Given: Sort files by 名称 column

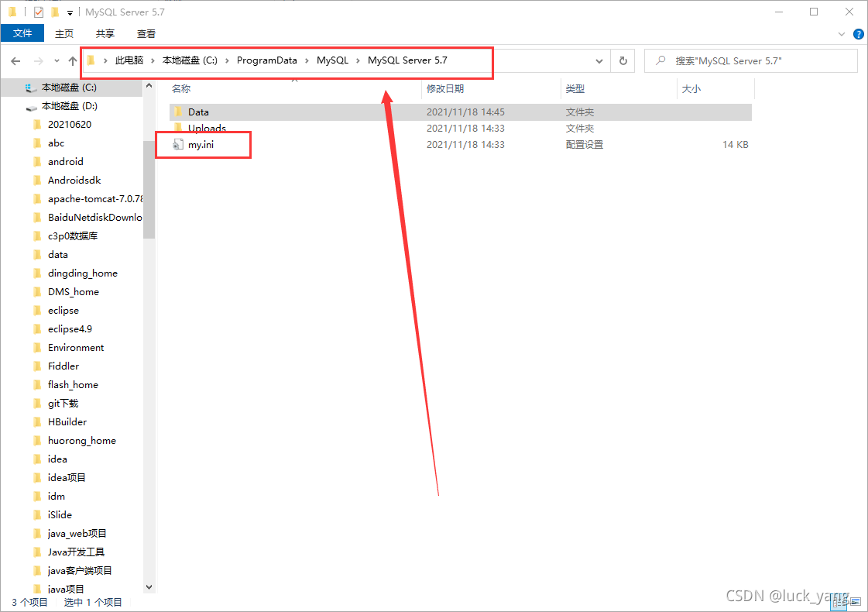Looking at the screenshot, I should 181,88.
